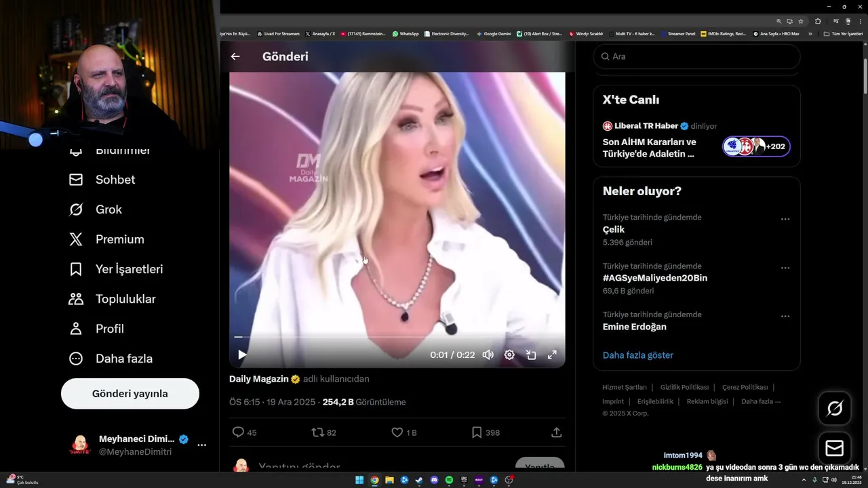Screen dimensions: 868x488
Task: Show hidden bookmarks with the chevron
Action: click(x=810, y=33)
